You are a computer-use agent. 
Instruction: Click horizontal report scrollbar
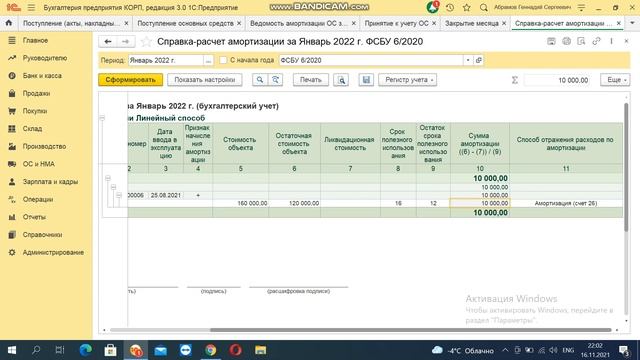point(410,330)
